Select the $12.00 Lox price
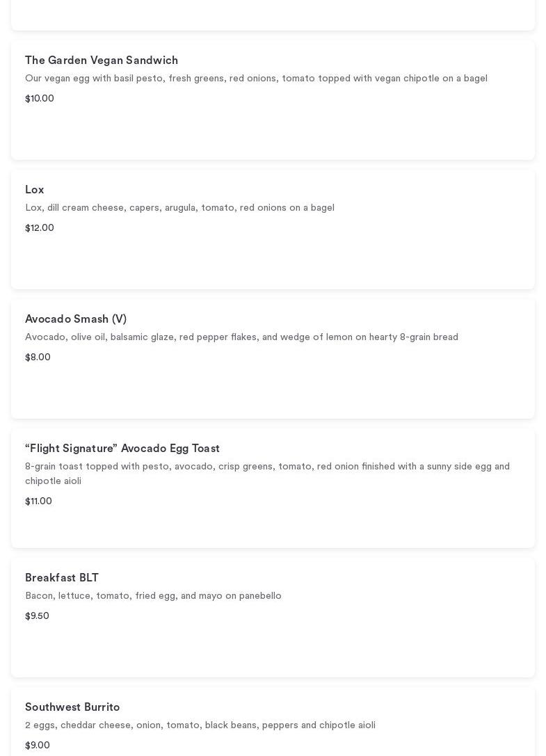This screenshot has width=546, height=756. point(40,228)
